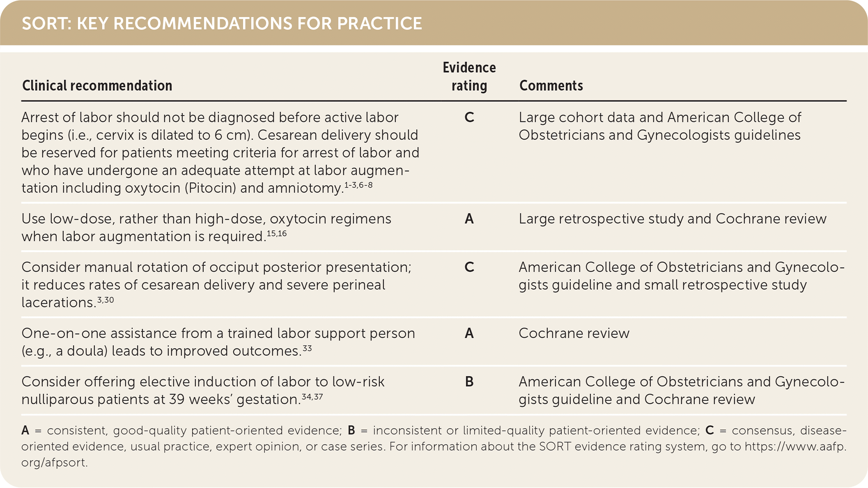The image size is (868, 488).
Task: Click the bold A in the footnote legend
Action: click(25, 431)
